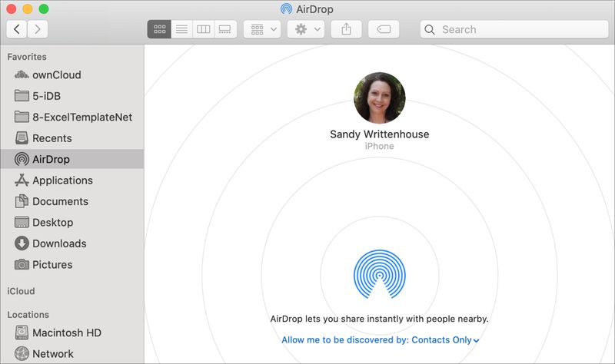Open Applications in the sidebar

(x=72, y=180)
